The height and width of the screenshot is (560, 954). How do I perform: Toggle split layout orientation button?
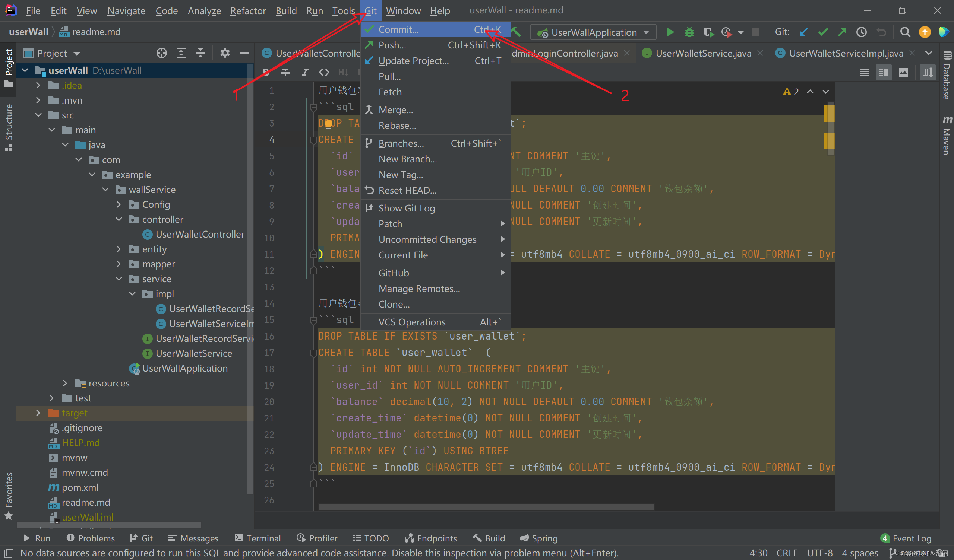tap(928, 72)
